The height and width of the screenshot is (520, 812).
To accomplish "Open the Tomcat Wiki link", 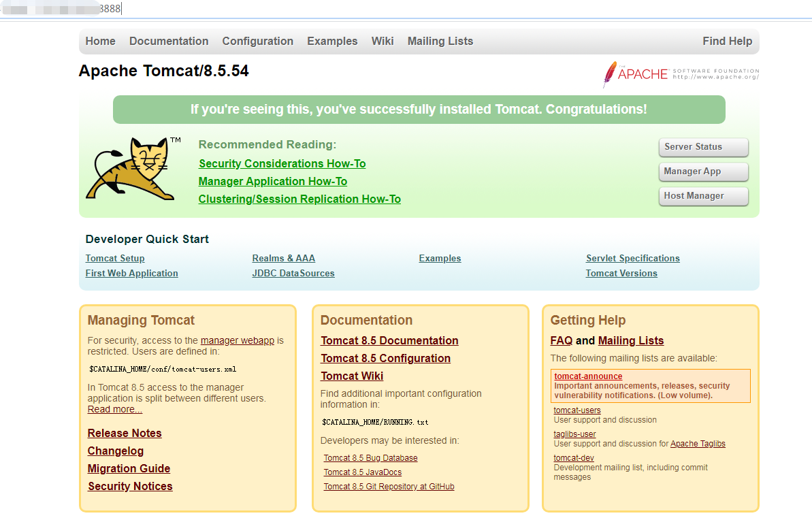I will [x=352, y=376].
